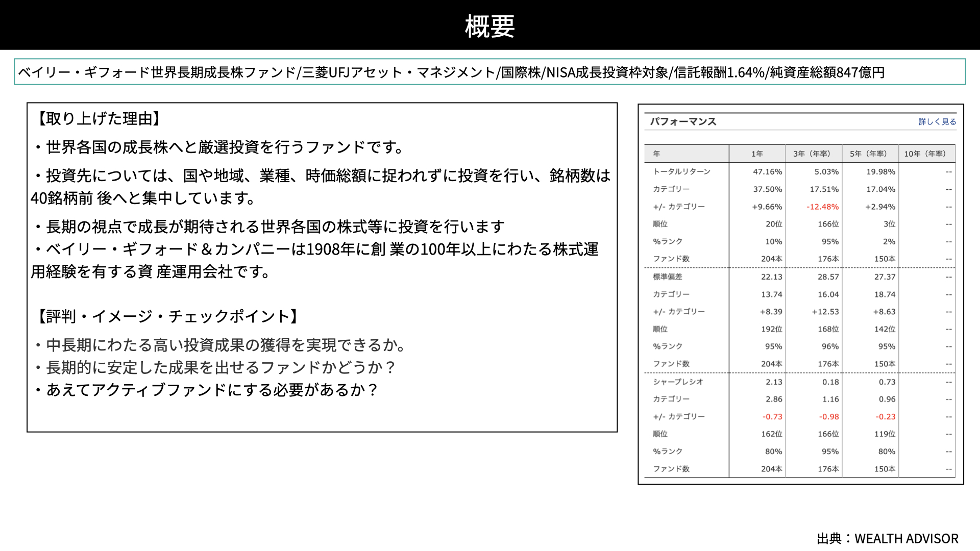Click the 【評判・イメージ・チェックポイント】 heading

click(x=168, y=316)
